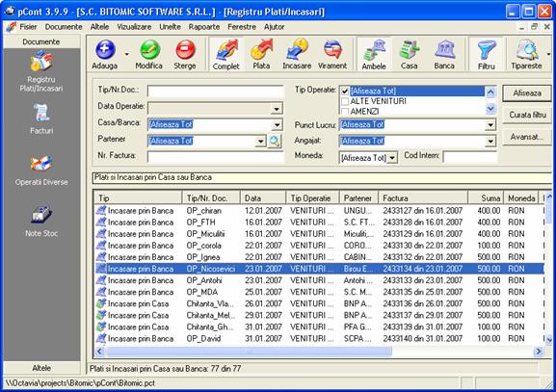556x392 pixels.
Task: Click the row icon for OP_FTH
Action: tap(101, 222)
